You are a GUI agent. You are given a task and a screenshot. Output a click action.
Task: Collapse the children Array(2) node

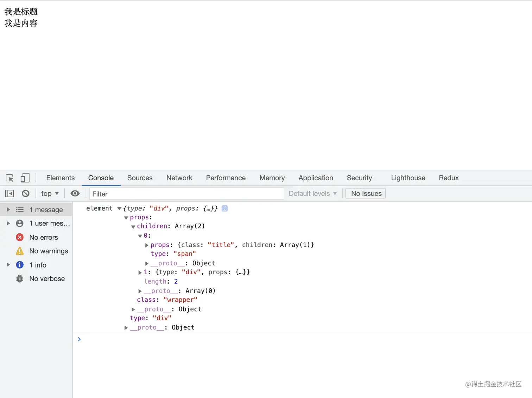click(133, 227)
